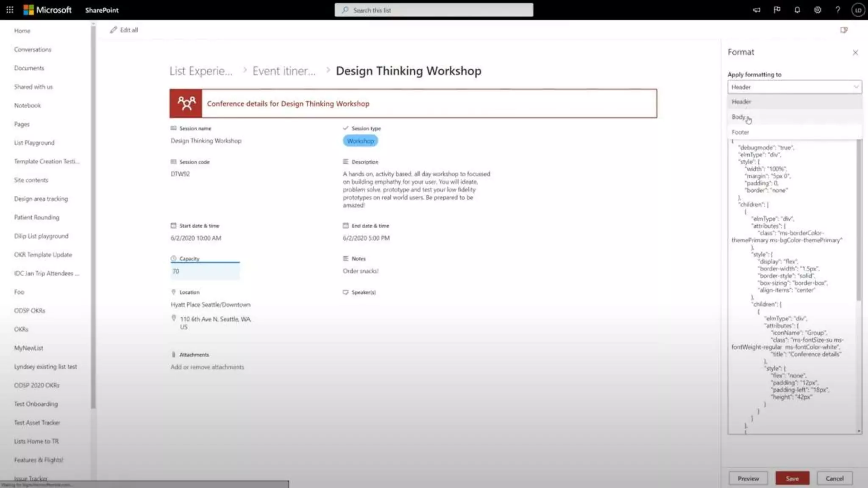868x488 pixels.
Task: Click the comments pane icon
Action: coord(844,30)
